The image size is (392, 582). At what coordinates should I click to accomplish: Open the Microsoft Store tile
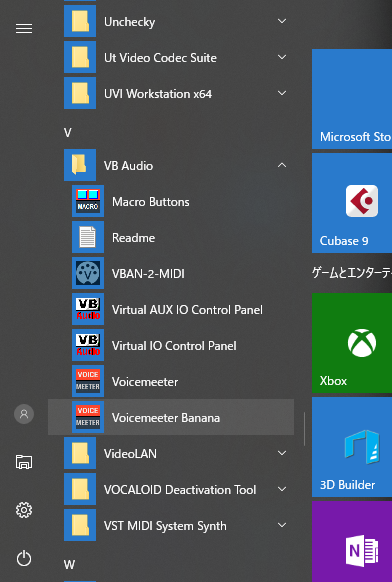tap(352, 99)
